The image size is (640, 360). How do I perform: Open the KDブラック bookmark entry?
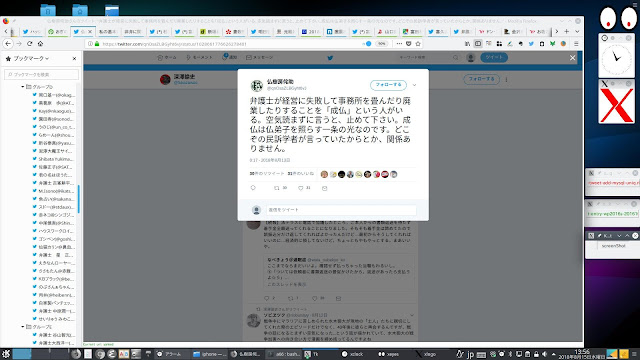pyautogui.click(x=53, y=279)
